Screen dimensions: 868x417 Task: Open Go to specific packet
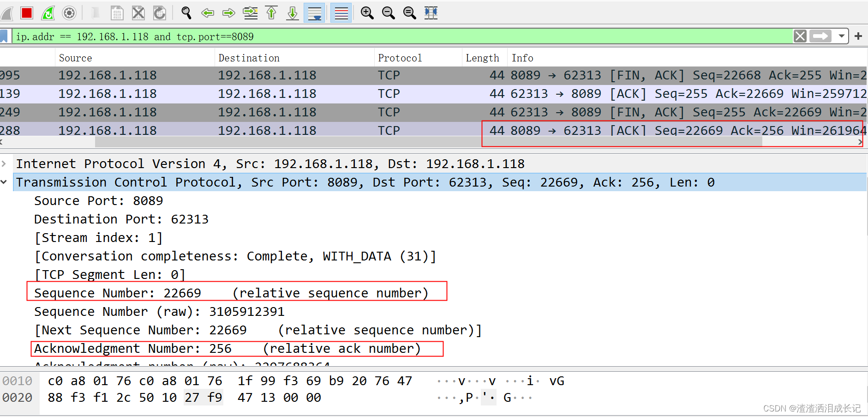(250, 13)
